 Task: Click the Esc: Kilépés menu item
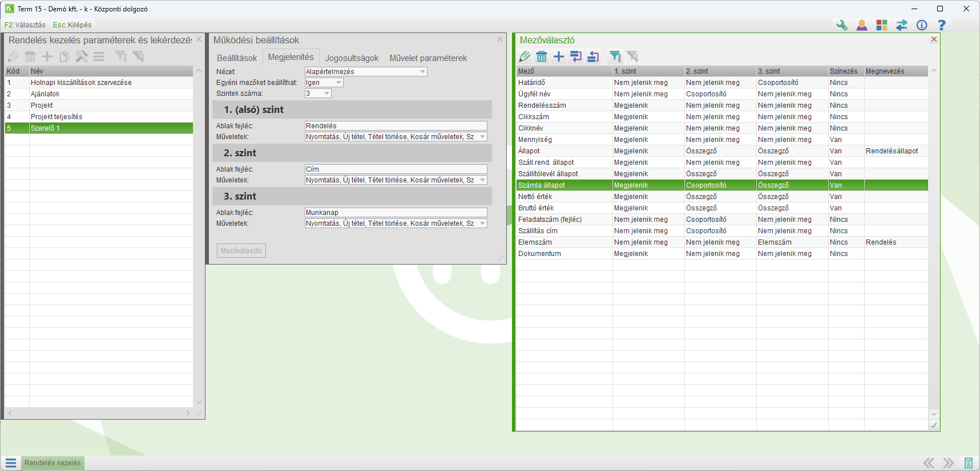(x=72, y=25)
